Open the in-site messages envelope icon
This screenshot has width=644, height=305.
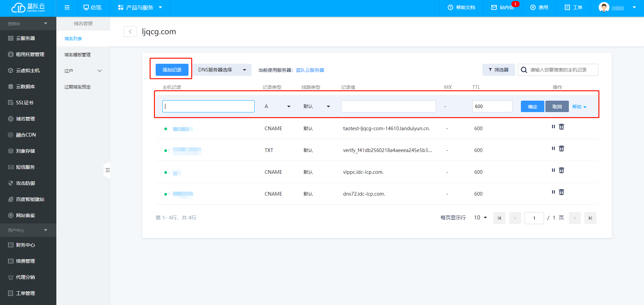494,7
